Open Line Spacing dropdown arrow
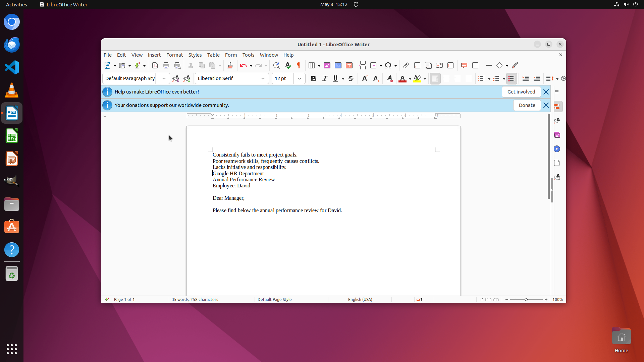Screen dimensions: 644x362 coord(557,79)
